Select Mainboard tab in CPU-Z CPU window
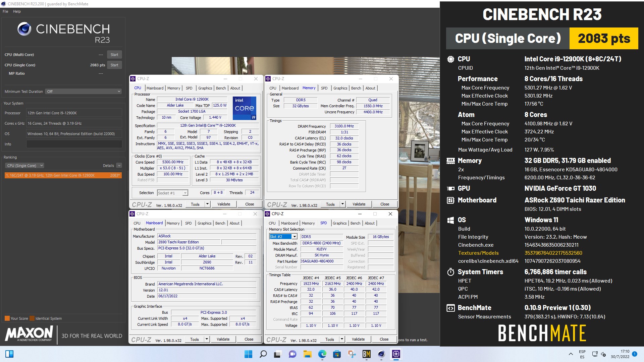Screen dimensions: 644x362 tap(155, 88)
